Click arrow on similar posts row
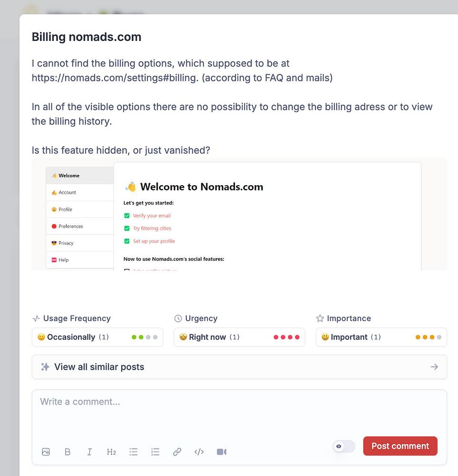 [434, 367]
